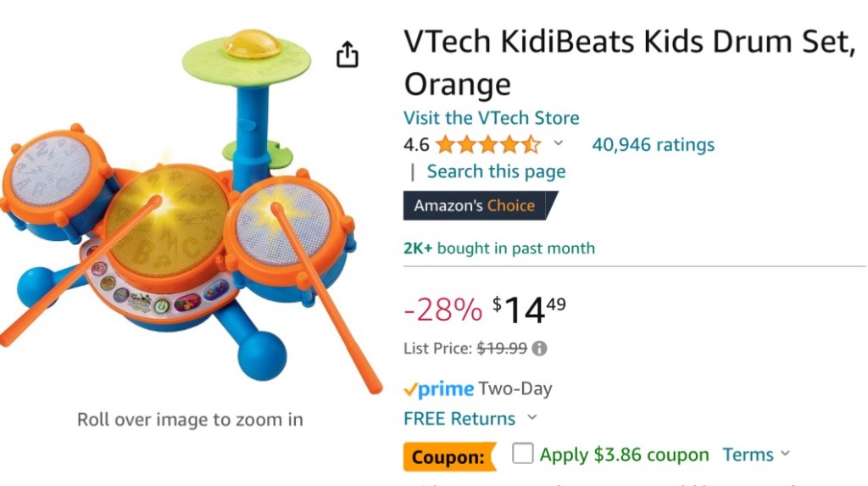Expand the chevron after FREE Returns
868x486 pixels.
click(532, 417)
